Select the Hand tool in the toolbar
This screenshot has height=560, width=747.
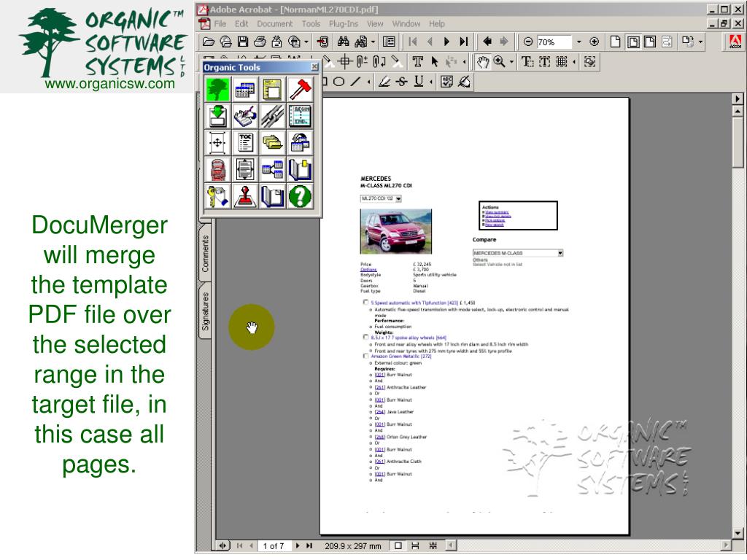click(483, 62)
